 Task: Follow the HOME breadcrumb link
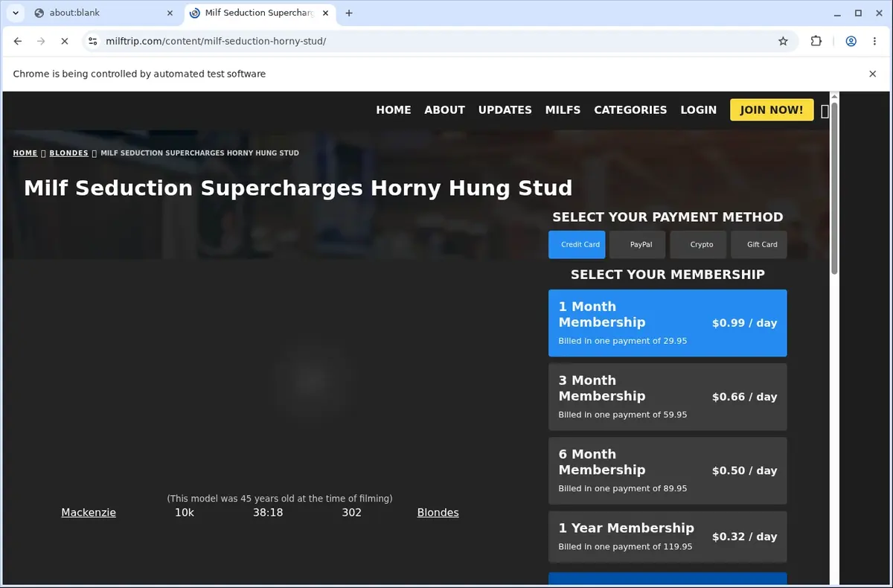[x=25, y=153]
